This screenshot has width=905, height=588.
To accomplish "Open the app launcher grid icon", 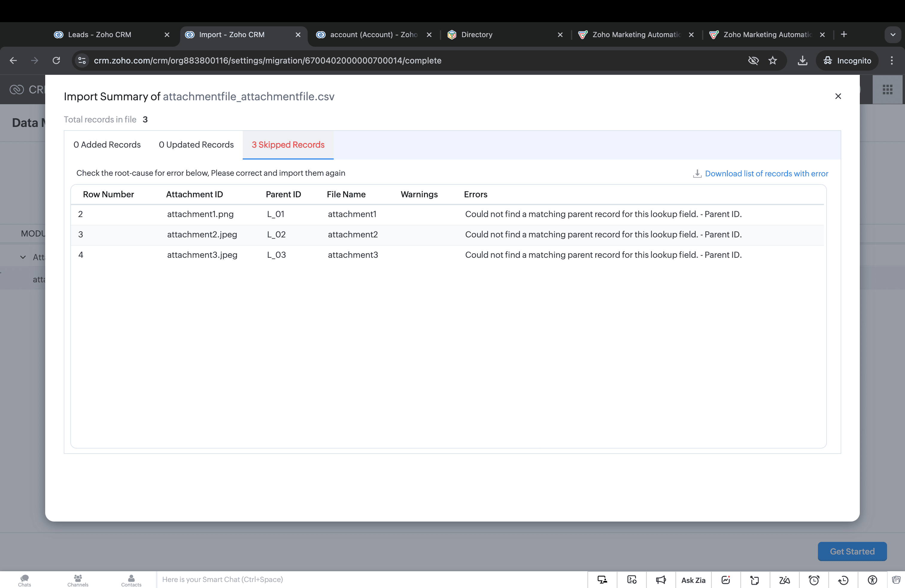I will click(887, 90).
